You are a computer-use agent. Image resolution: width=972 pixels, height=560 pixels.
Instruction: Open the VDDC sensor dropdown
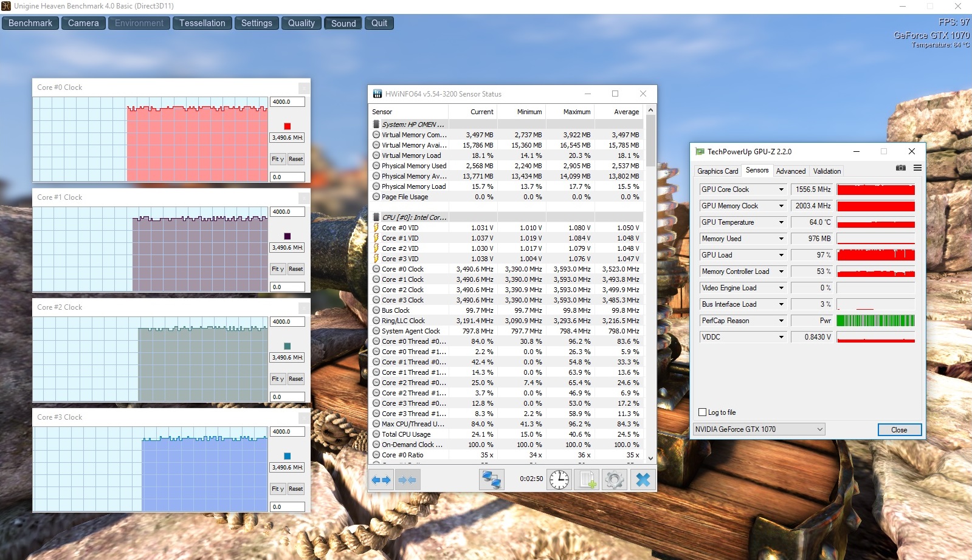[781, 337]
